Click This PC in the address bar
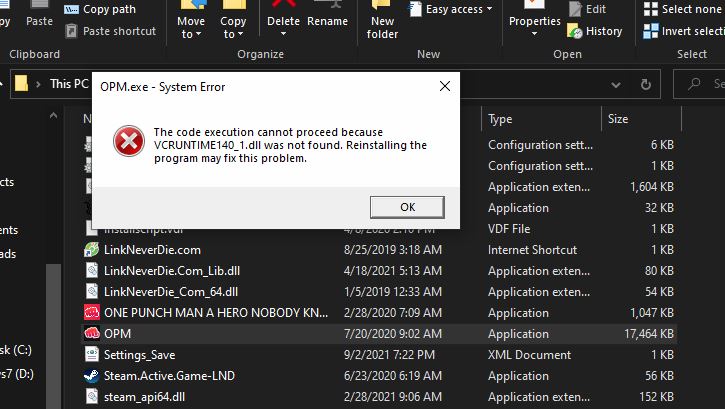 (x=69, y=84)
